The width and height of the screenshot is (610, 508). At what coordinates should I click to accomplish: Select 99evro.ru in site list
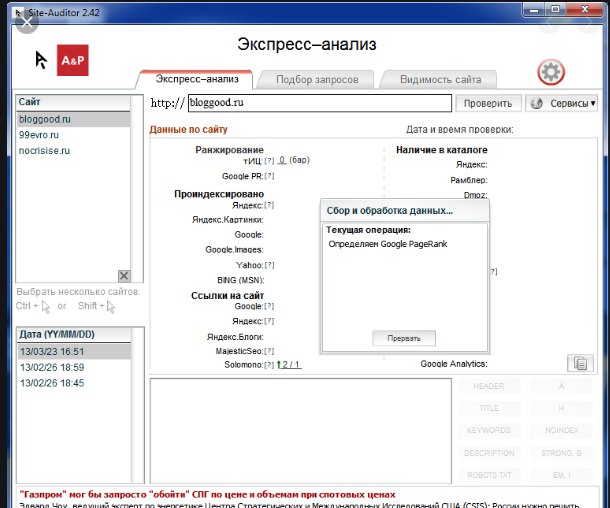(x=74, y=135)
